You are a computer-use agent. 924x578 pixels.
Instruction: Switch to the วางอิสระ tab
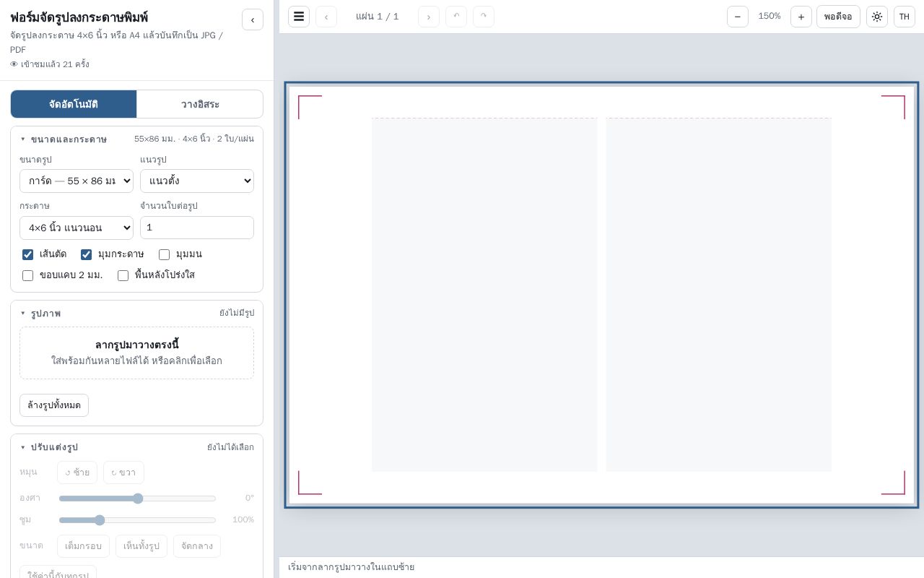tap(200, 104)
